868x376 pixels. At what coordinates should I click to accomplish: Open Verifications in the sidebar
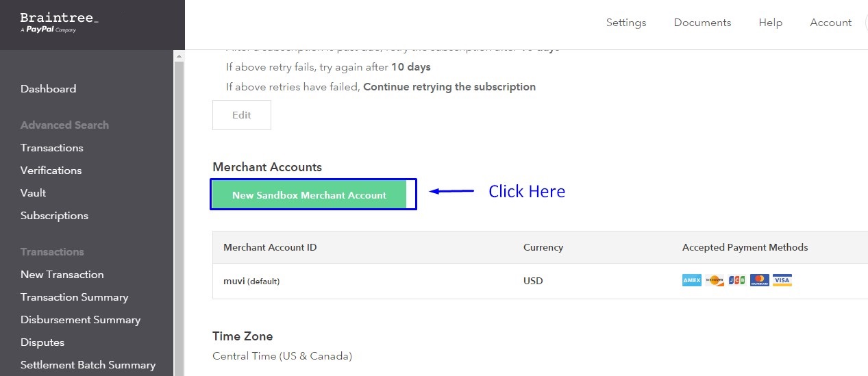tap(51, 171)
